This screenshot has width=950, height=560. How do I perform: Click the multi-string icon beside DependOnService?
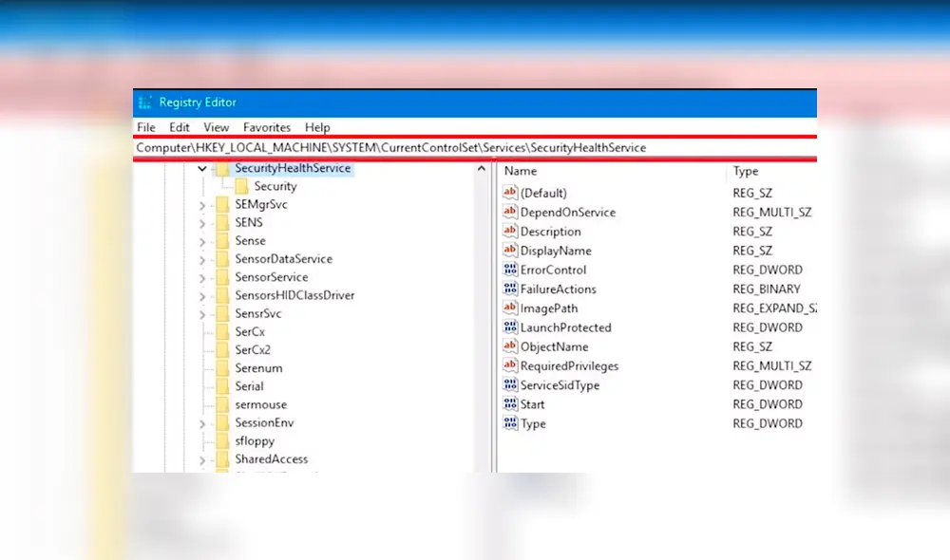tap(510, 212)
